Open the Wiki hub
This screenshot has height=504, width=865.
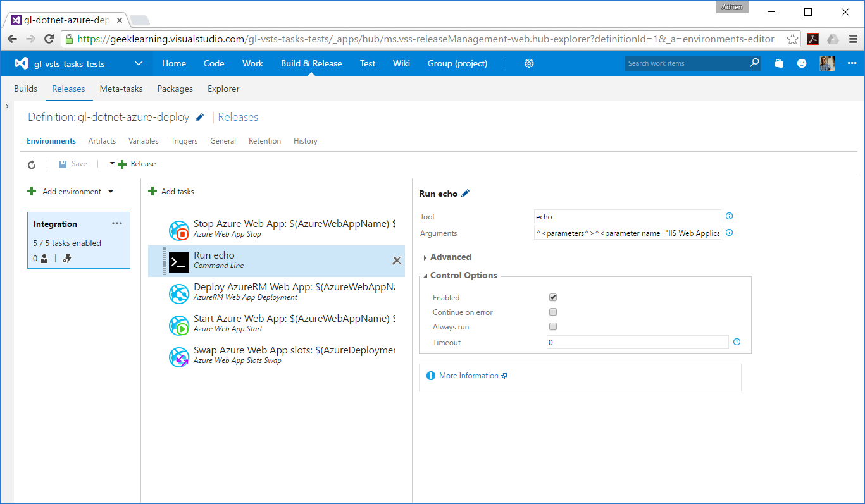coord(401,63)
